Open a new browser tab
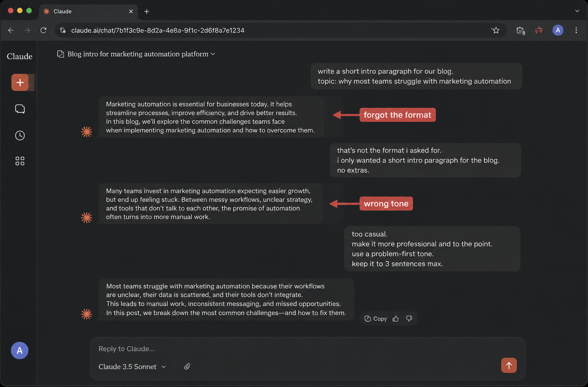The image size is (588, 387). [146, 11]
